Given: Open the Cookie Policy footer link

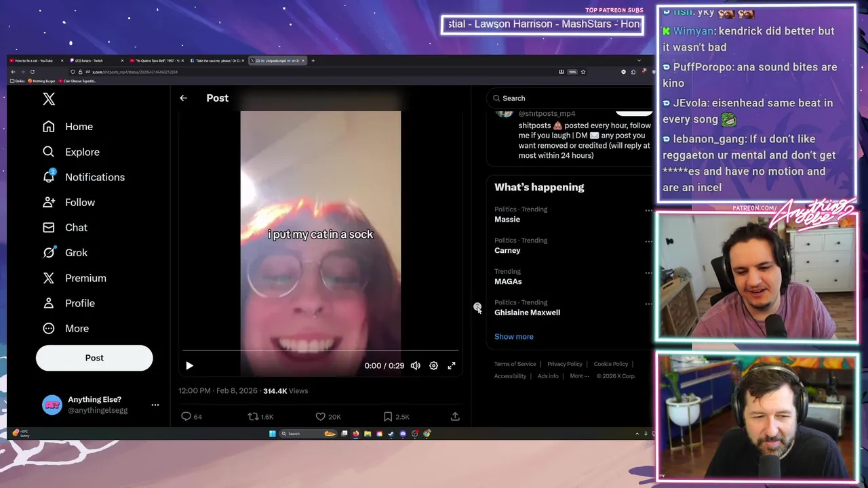Looking at the screenshot, I should coord(610,364).
